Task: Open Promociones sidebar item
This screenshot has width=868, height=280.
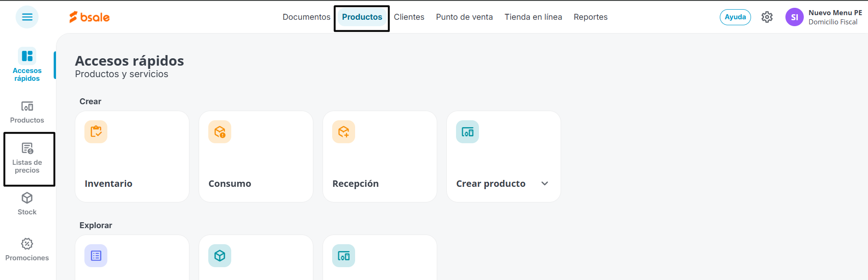Action: tap(27, 250)
